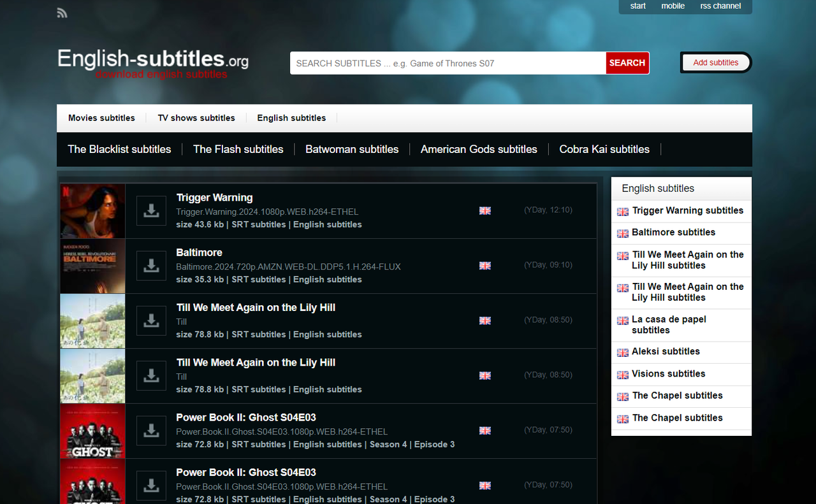The height and width of the screenshot is (504, 816).
Task: Click the Add subtitles button
Action: tap(715, 62)
